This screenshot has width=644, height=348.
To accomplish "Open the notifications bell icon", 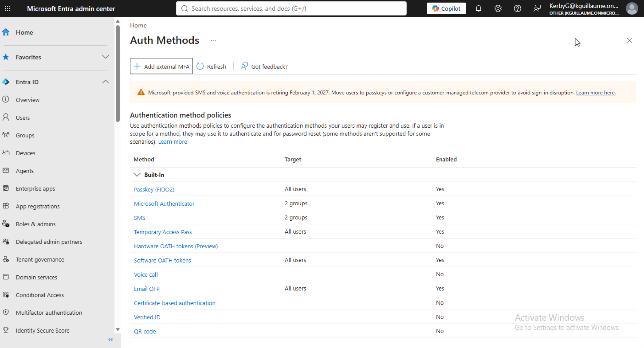I will [x=478, y=8].
